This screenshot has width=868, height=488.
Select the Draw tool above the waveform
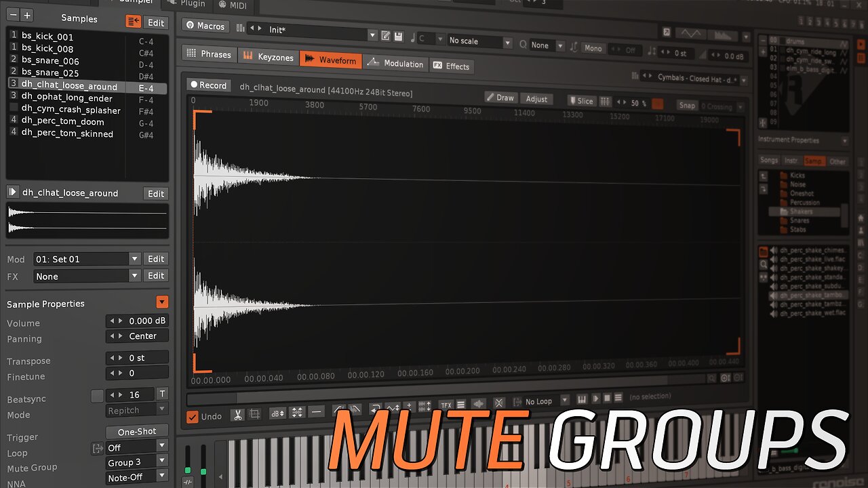(x=500, y=98)
